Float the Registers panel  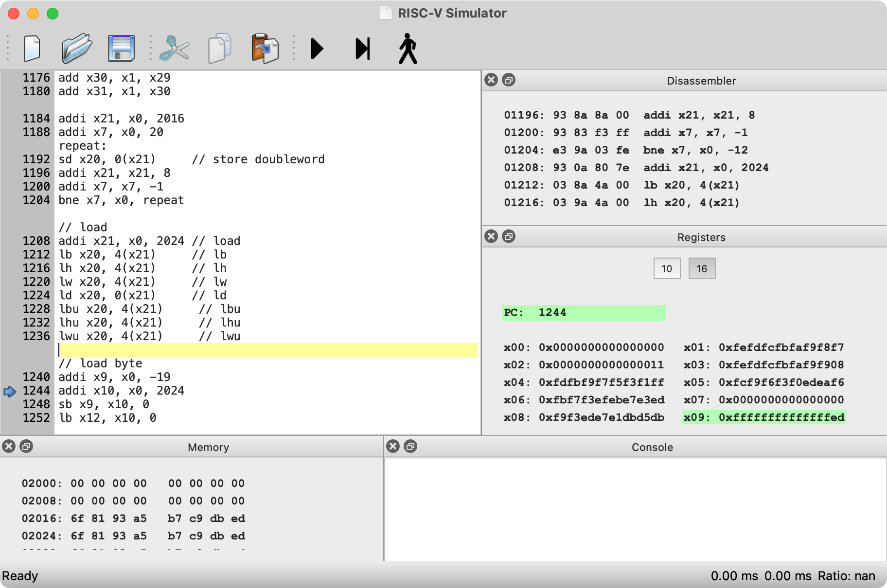tap(509, 236)
